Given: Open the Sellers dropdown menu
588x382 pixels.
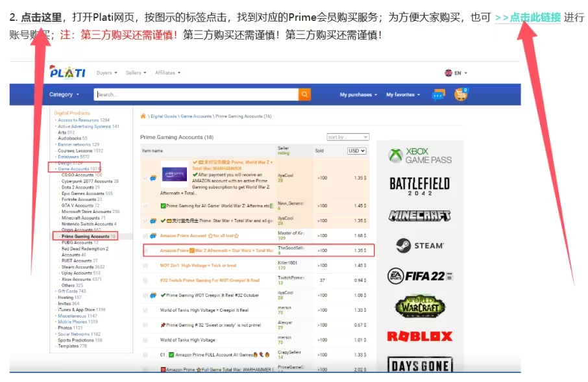Looking at the screenshot, I should pos(136,73).
